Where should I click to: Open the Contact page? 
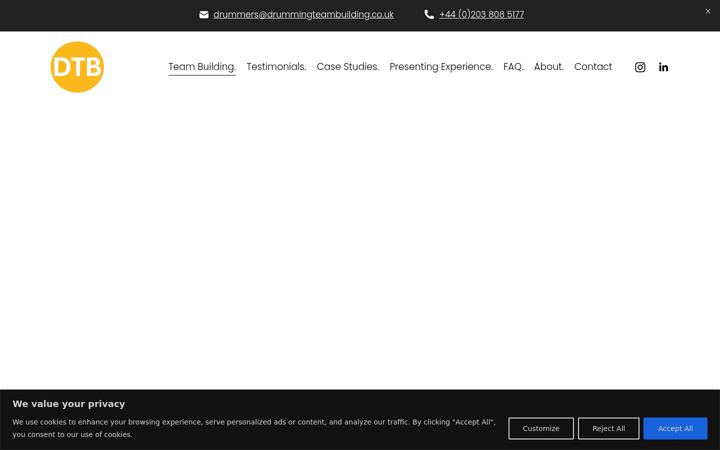pyautogui.click(x=593, y=67)
